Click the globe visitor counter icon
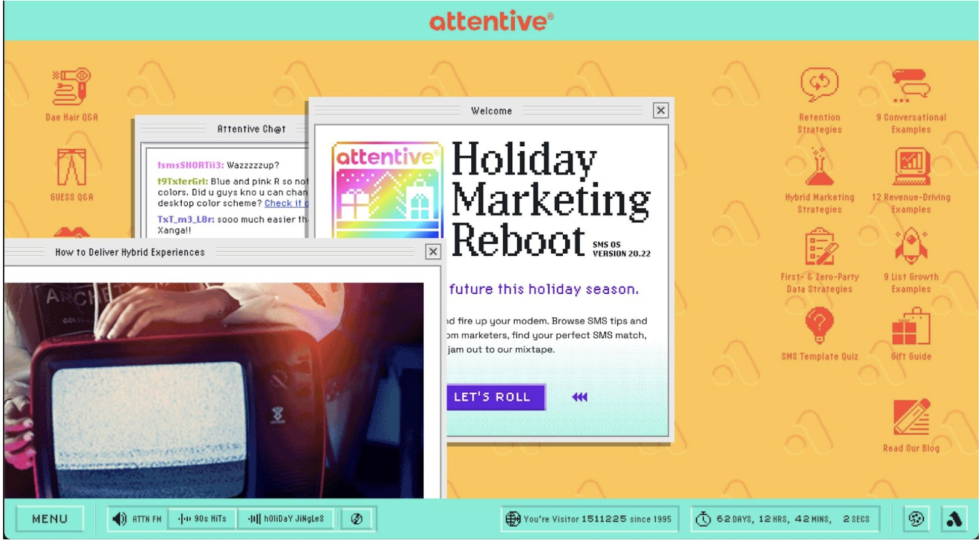Viewport: 980px width, 543px height. pyautogui.click(x=512, y=519)
